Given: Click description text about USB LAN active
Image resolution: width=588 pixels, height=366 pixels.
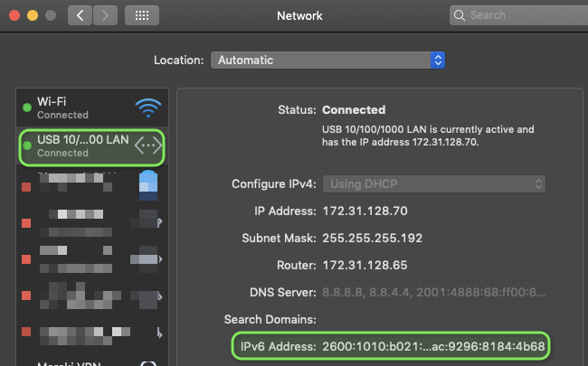Looking at the screenshot, I should [428, 136].
